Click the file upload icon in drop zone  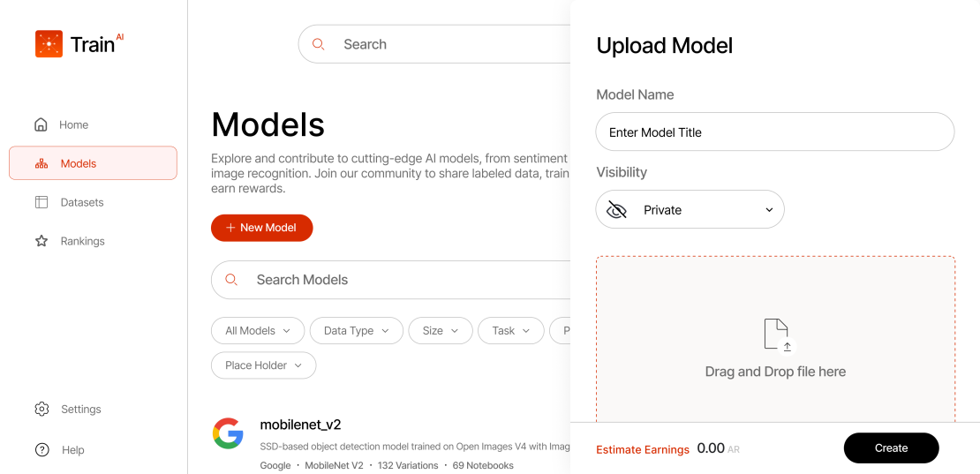[x=777, y=335]
